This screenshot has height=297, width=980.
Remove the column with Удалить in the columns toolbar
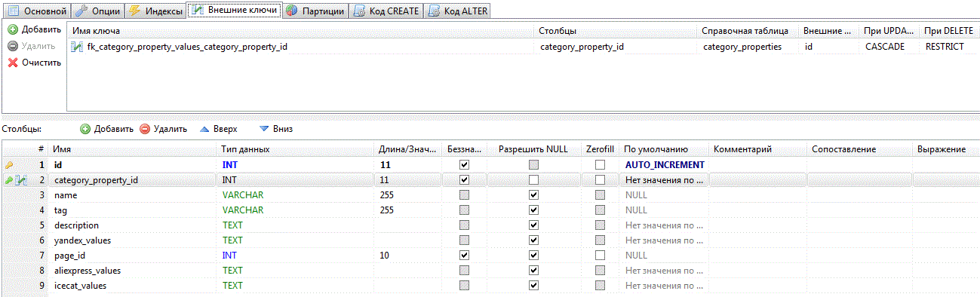click(163, 129)
